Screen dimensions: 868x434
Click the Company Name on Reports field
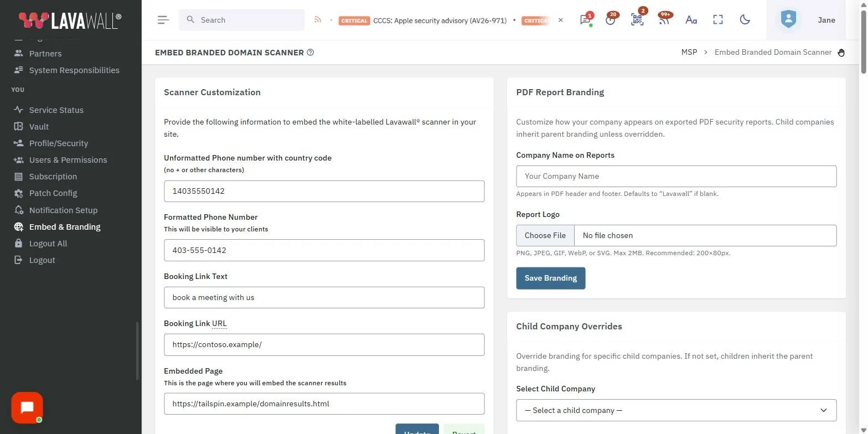(676, 176)
